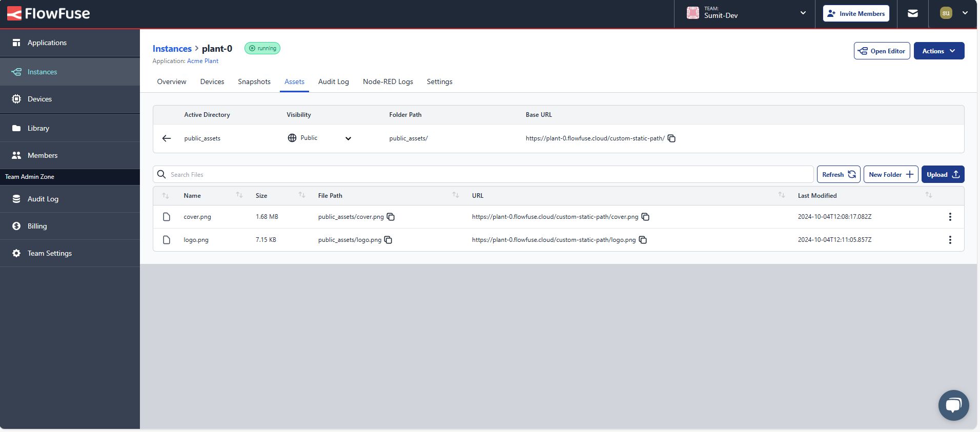Open Team Settings

[x=70, y=253]
